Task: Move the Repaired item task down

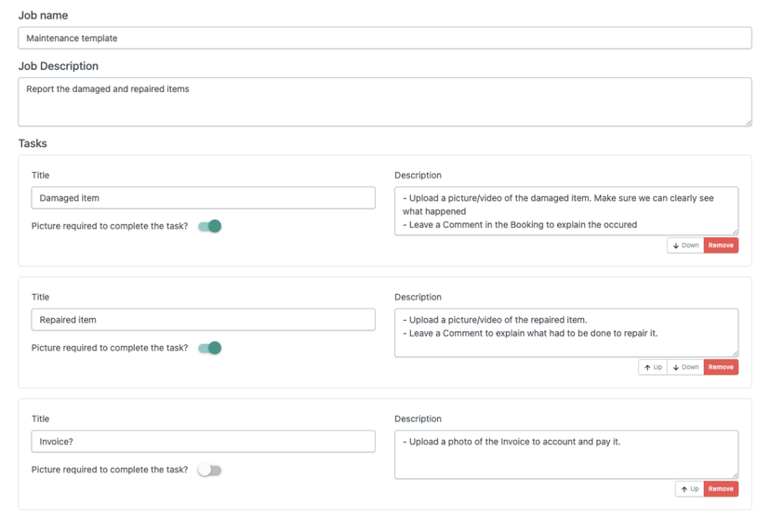Action: click(685, 367)
